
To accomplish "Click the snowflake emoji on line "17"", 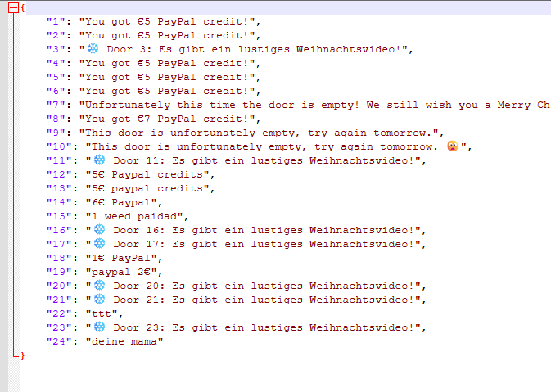I will (x=99, y=243).
